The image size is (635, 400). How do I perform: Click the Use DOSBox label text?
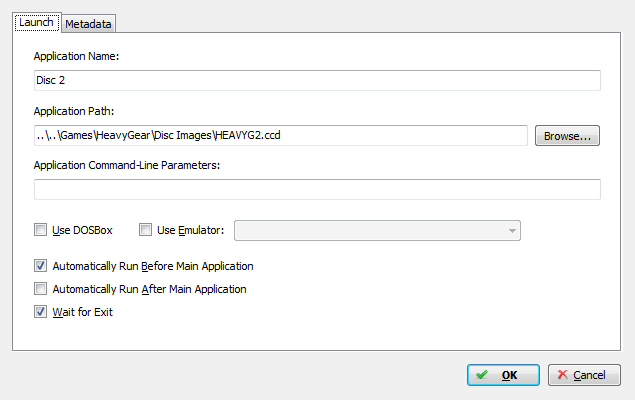[x=82, y=230]
